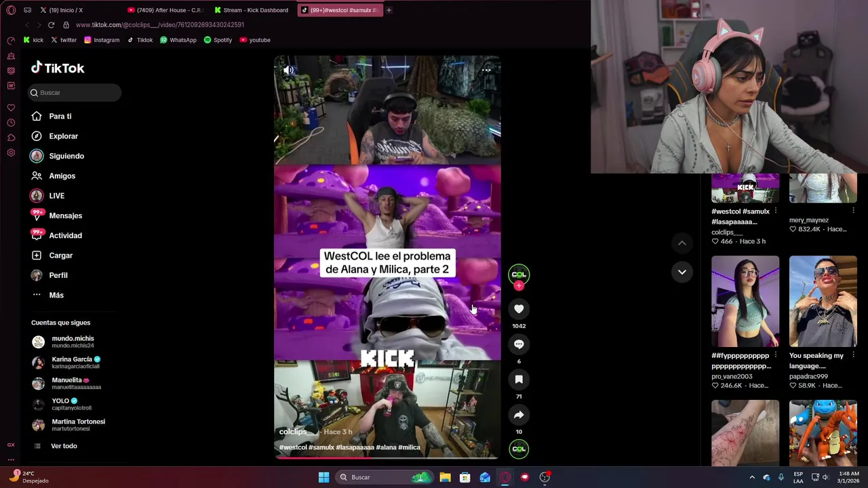Image resolution: width=868 pixels, height=488 pixels.
Task: Open Microsoft Store from taskbar
Action: [x=465, y=477]
